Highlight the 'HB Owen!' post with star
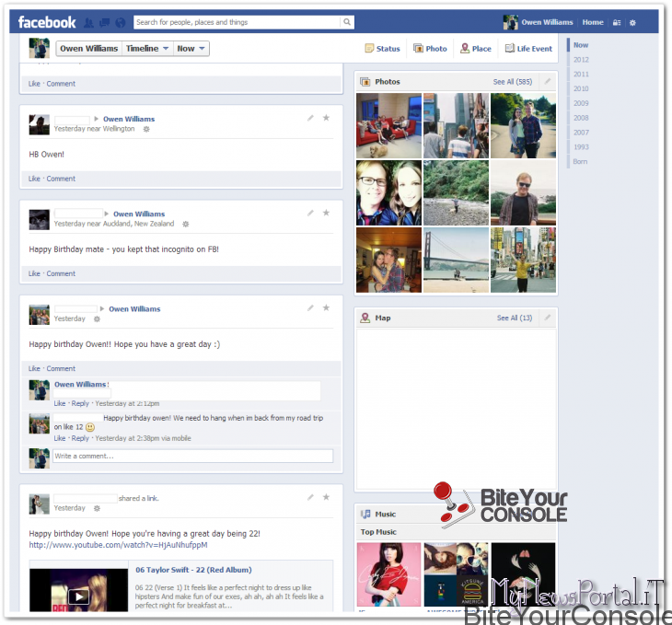672x625 pixels. point(326,118)
